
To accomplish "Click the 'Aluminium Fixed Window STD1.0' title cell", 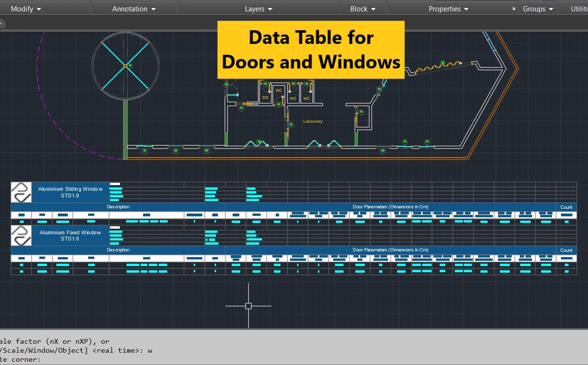I will pos(70,235).
